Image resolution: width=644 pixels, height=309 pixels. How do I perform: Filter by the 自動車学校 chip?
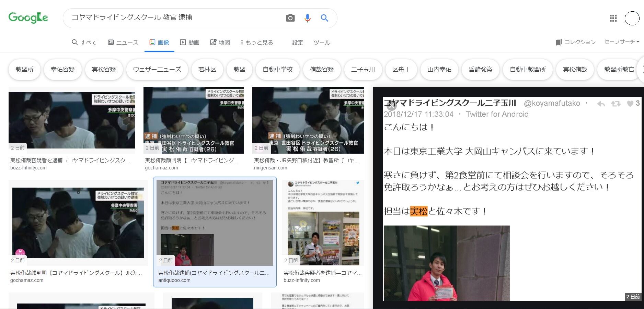coord(277,70)
